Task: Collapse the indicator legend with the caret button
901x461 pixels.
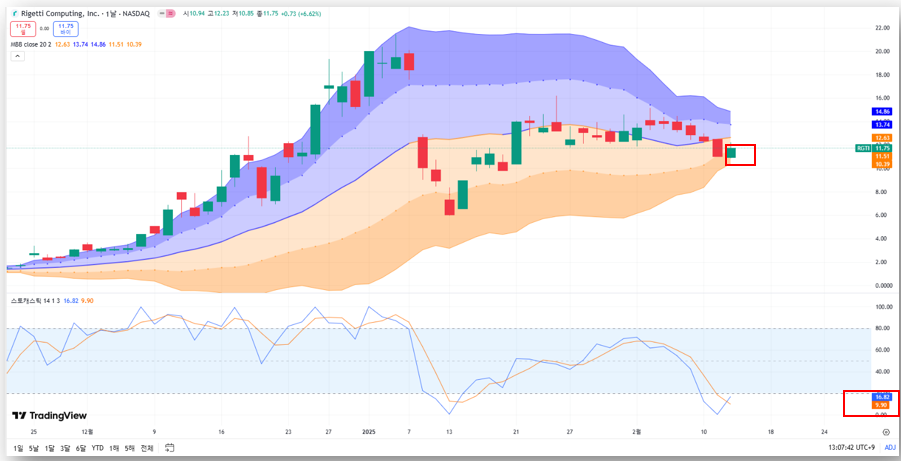Action: pyautogui.click(x=17, y=56)
